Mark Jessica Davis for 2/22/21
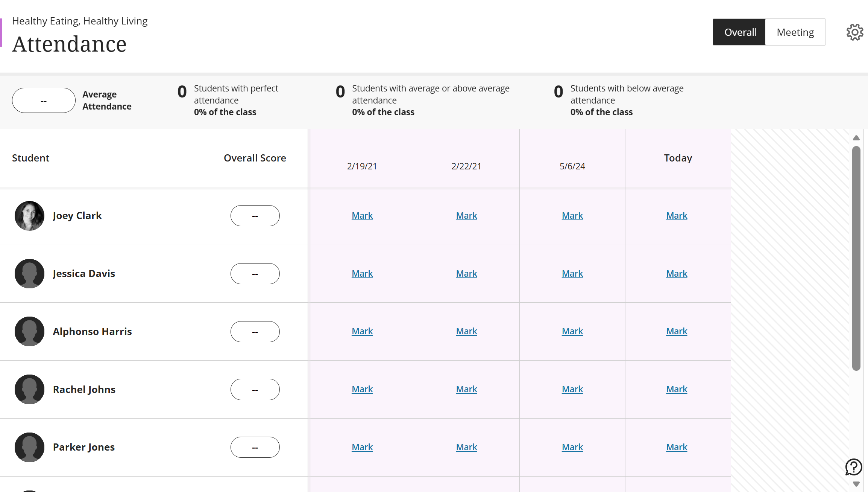868x492 pixels. (466, 274)
